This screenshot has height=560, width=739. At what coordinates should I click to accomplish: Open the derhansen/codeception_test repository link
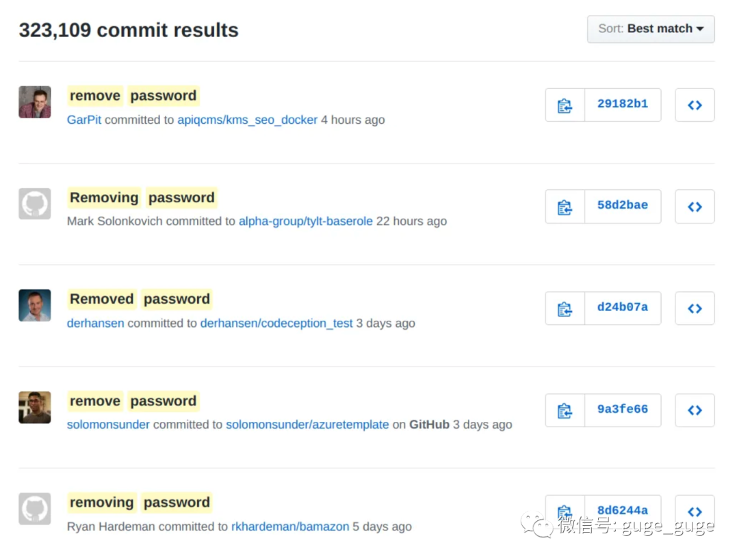point(276,323)
